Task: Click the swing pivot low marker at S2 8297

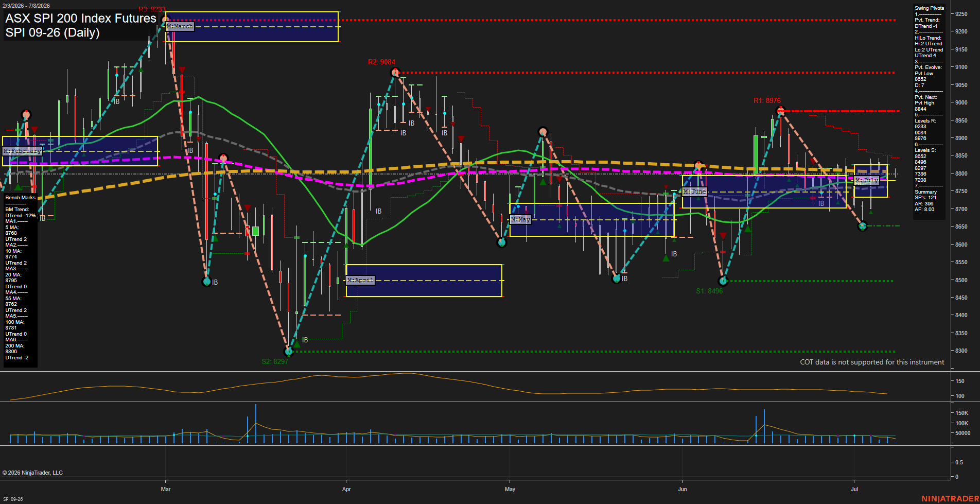Action: (x=289, y=352)
